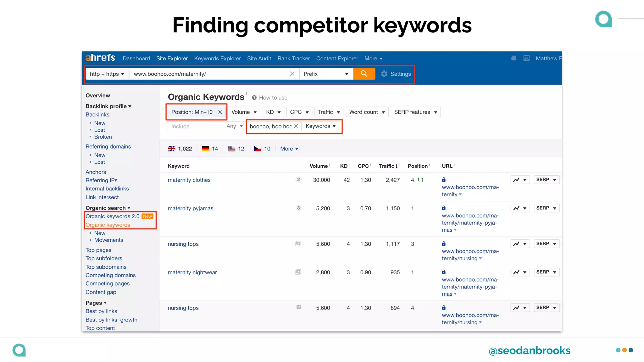Open protocol dropdown http + https
The width and height of the screenshot is (644, 362).
(107, 74)
